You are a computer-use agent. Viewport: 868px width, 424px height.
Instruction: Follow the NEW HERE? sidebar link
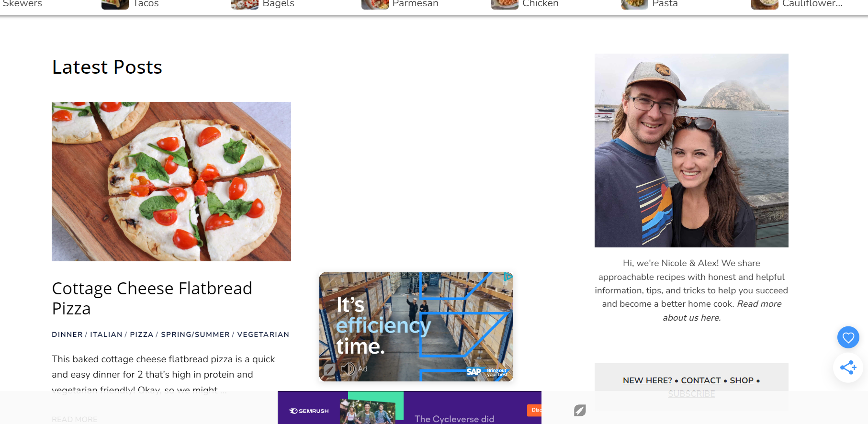(647, 380)
